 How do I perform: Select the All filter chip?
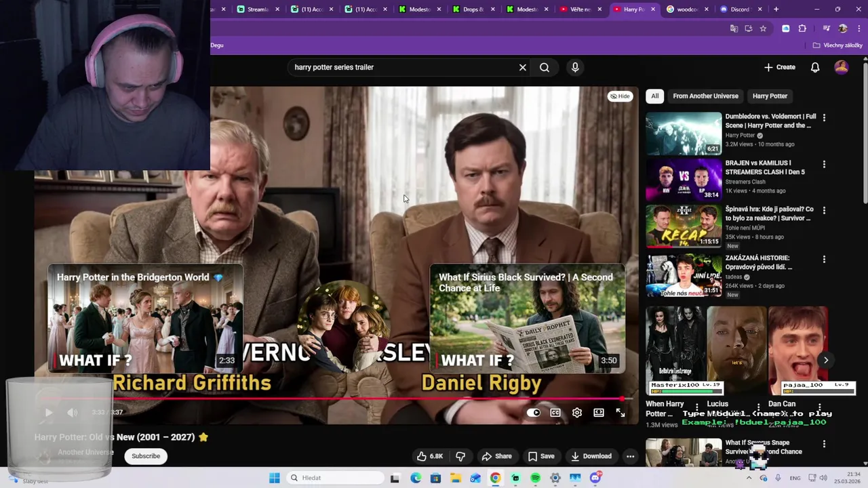click(654, 96)
